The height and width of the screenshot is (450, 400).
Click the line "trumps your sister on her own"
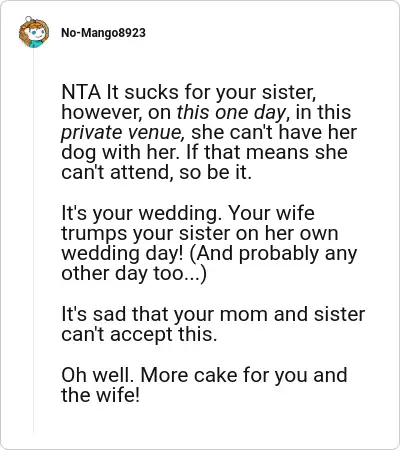pos(200,233)
